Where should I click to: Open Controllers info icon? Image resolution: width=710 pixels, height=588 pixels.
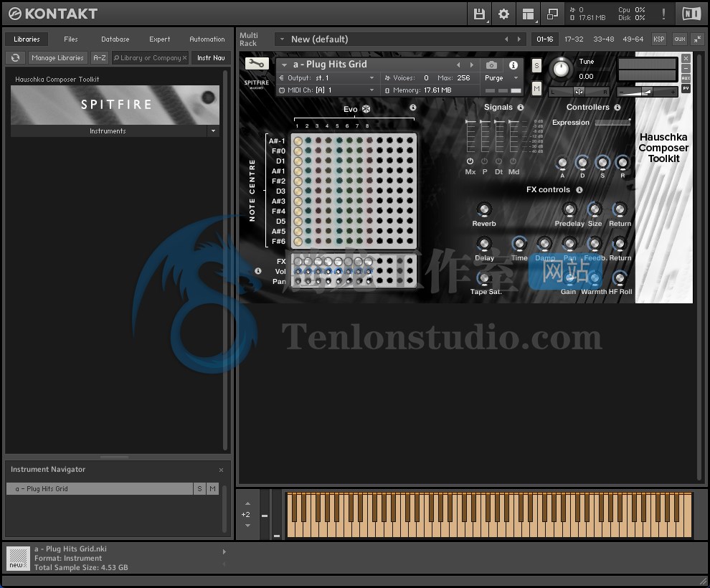pos(617,108)
